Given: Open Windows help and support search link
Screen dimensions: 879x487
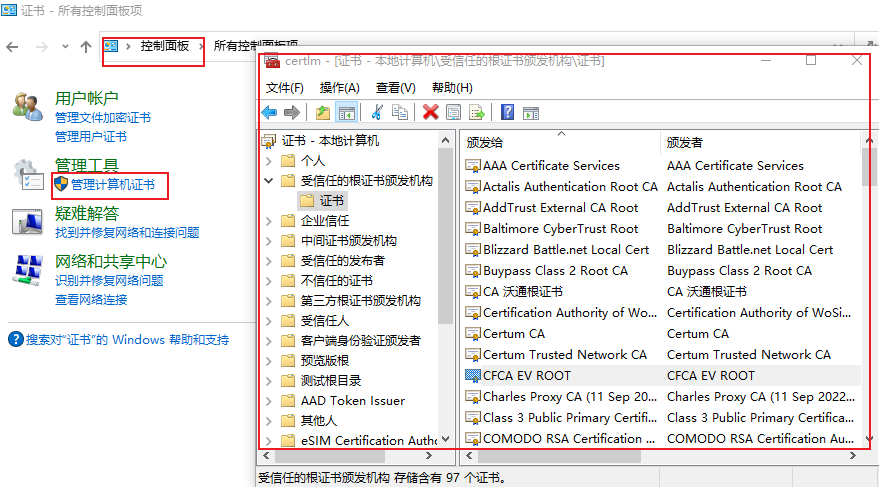Looking at the screenshot, I should point(127,340).
